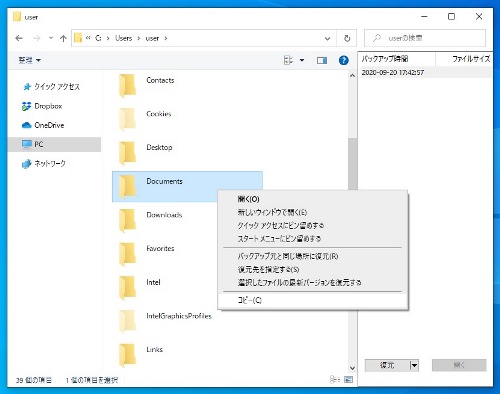Select Dropbox in navigation pane
500x394 pixels.
coord(42,106)
